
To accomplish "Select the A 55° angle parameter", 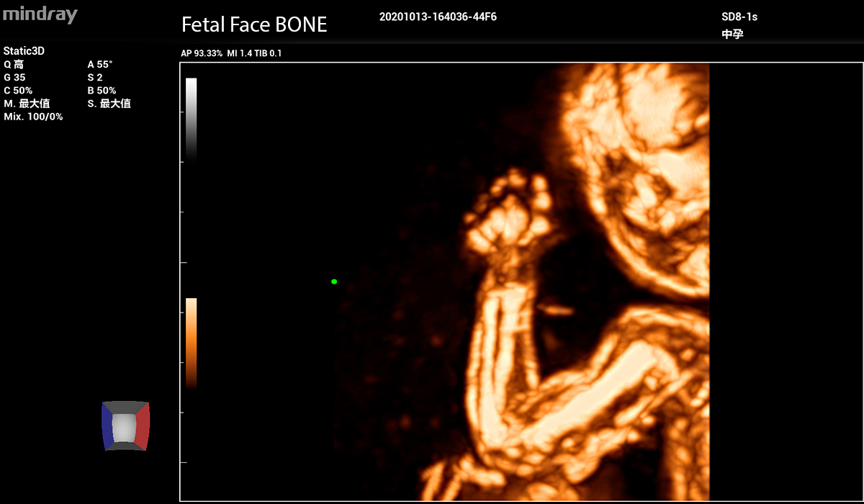I will [x=99, y=65].
